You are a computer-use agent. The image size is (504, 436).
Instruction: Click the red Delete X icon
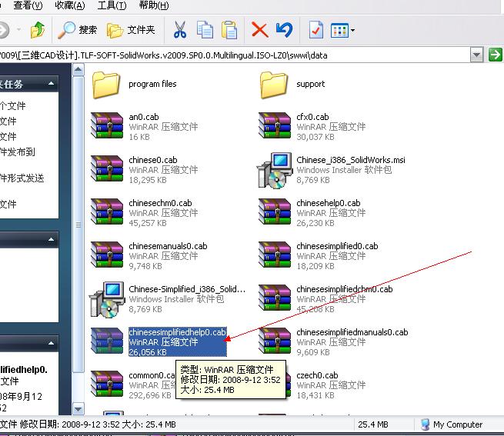click(260, 30)
